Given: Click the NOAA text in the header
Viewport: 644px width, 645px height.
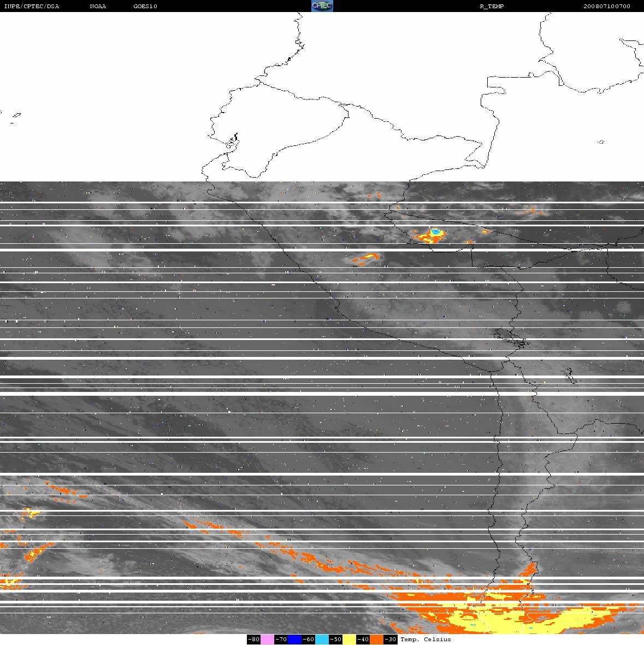Looking at the screenshot, I should (x=98, y=7).
